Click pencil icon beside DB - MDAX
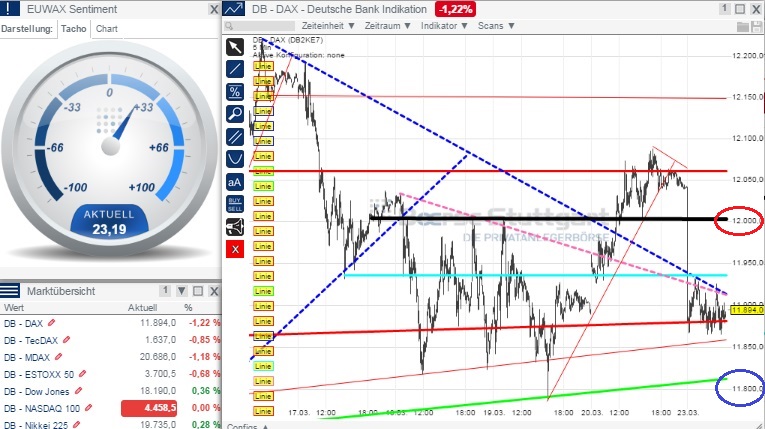The height and width of the screenshot is (429, 765). (x=59, y=357)
